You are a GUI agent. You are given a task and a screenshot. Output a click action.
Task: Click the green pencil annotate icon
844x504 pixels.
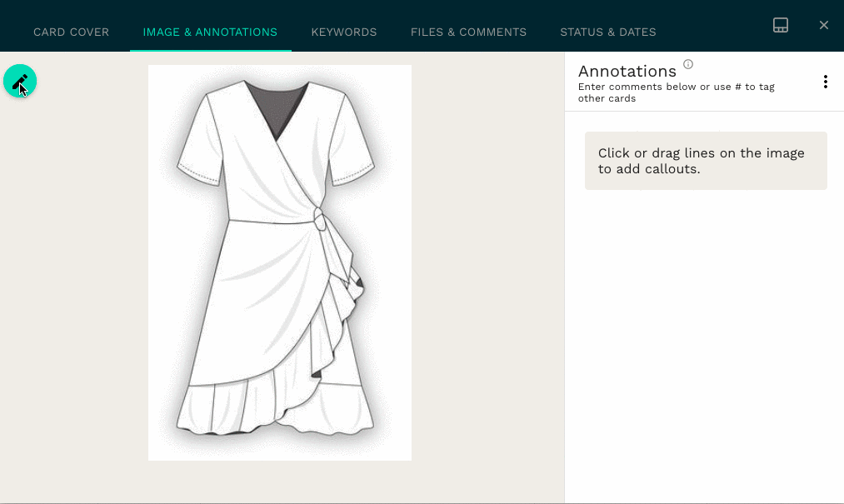pyautogui.click(x=20, y=82)
